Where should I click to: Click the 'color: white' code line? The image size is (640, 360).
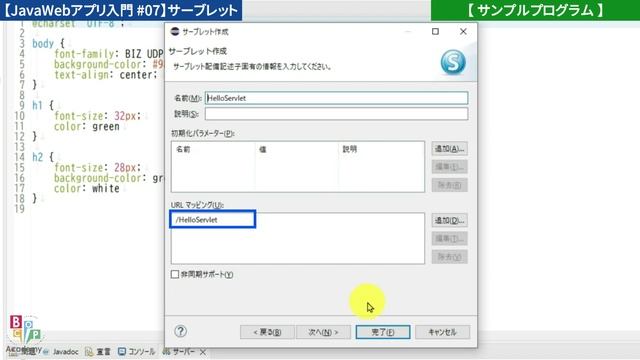click(x=87, y=189)
